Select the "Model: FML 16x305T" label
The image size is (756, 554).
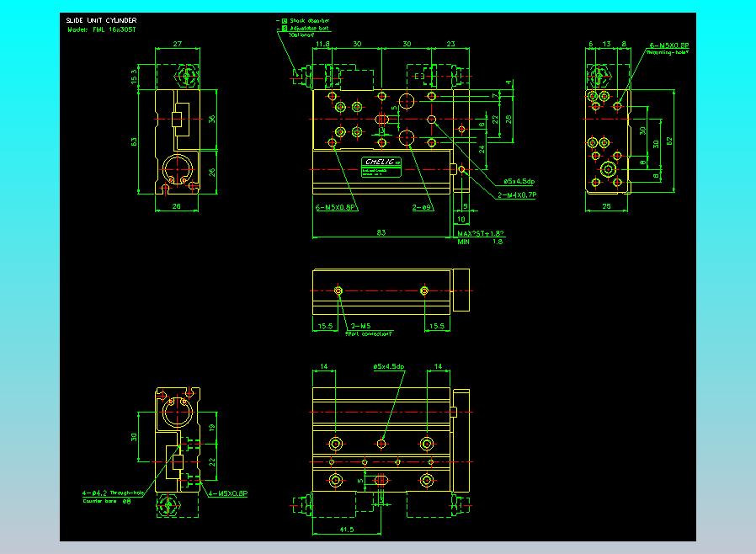[102, 29]
